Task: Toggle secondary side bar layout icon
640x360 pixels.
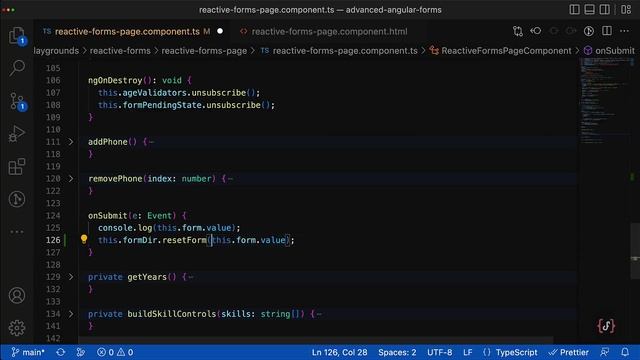Action: (604, 9)
